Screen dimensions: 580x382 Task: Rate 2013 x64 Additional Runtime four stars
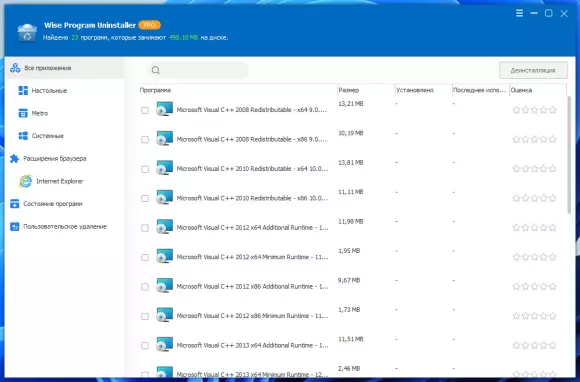543,345
